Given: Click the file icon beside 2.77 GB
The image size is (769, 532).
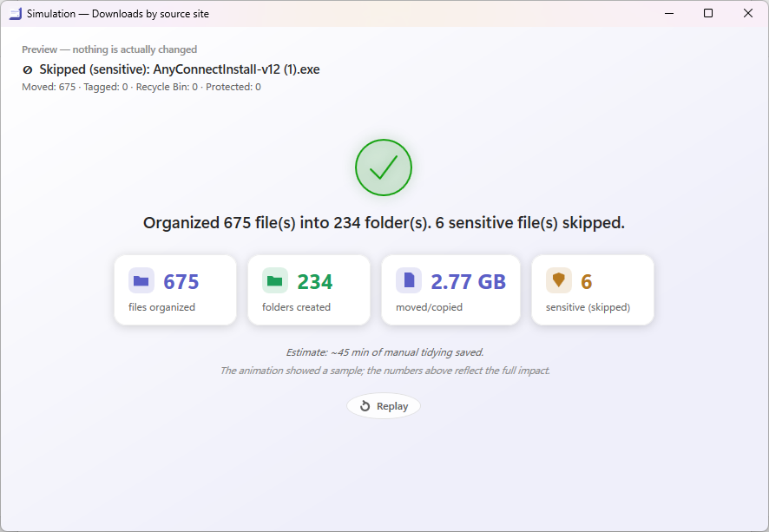Looking at the screenshot, I should [x=409, y=280].
